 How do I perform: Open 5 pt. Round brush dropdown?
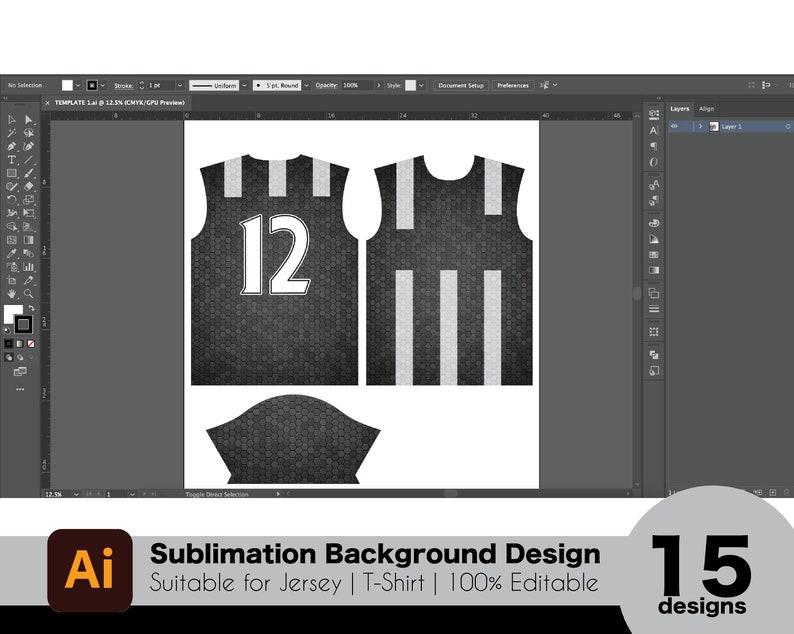306,86
